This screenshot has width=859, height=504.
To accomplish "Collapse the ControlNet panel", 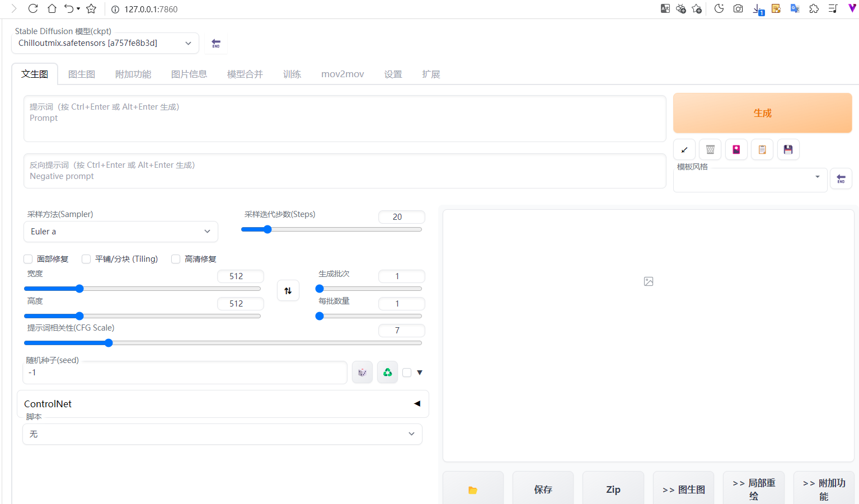I will coord(416,403).
